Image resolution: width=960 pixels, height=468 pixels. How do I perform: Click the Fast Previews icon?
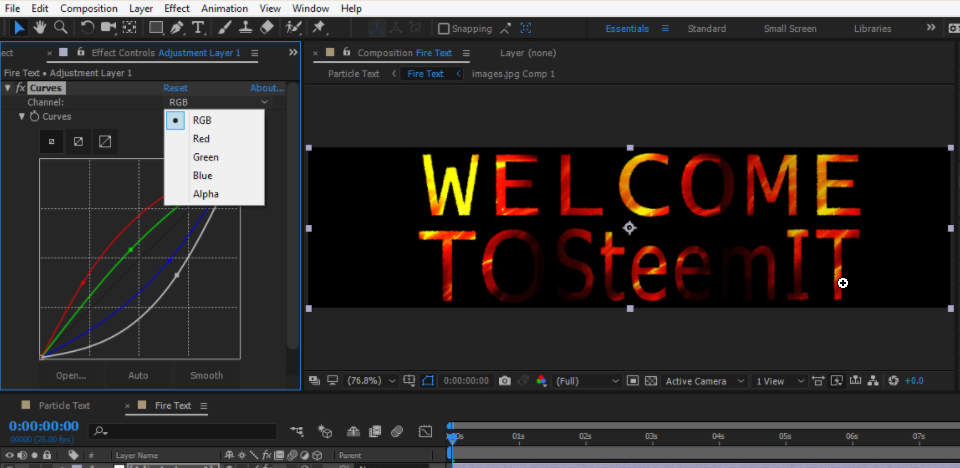tap(837, 381)
